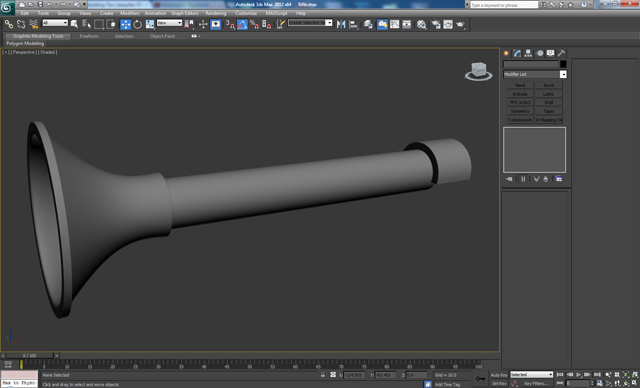The width and height of the screenshot is (640, 388).
Task: Open the selection filter dropdown set to All
Action: [55, 23]
